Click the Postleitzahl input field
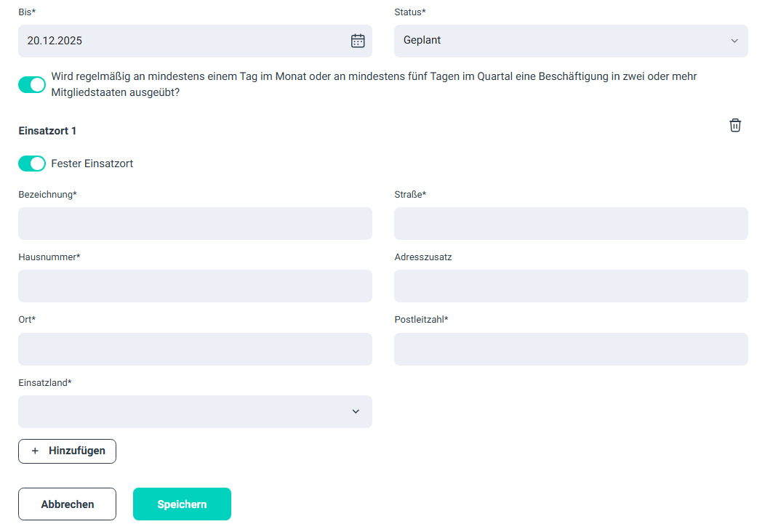 point(570,349)
